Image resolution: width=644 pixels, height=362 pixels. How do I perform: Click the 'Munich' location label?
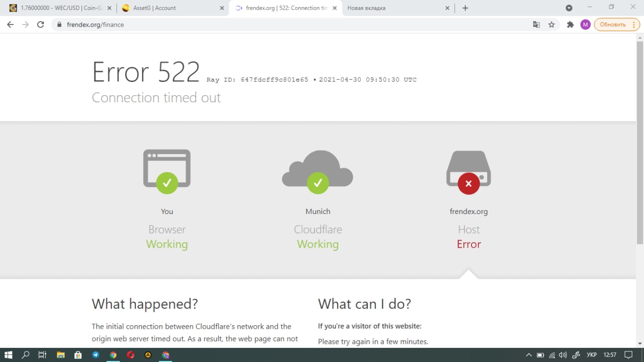point(318,211)
